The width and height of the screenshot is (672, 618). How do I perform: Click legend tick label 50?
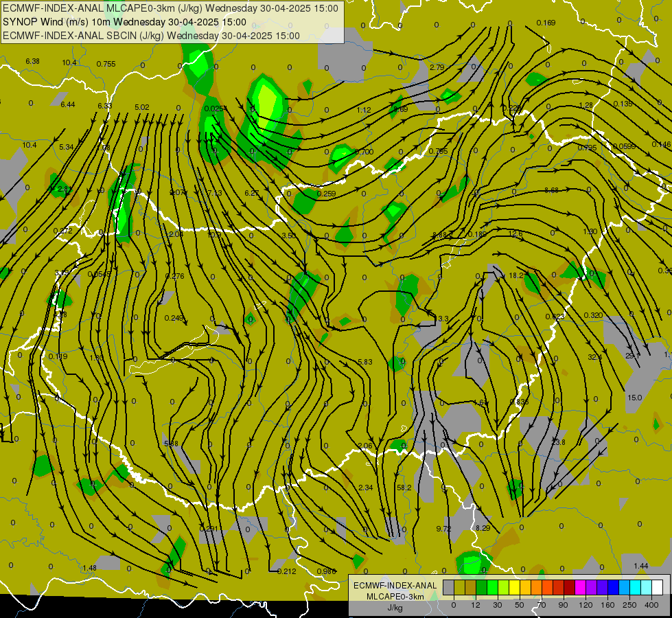[520, 605]
